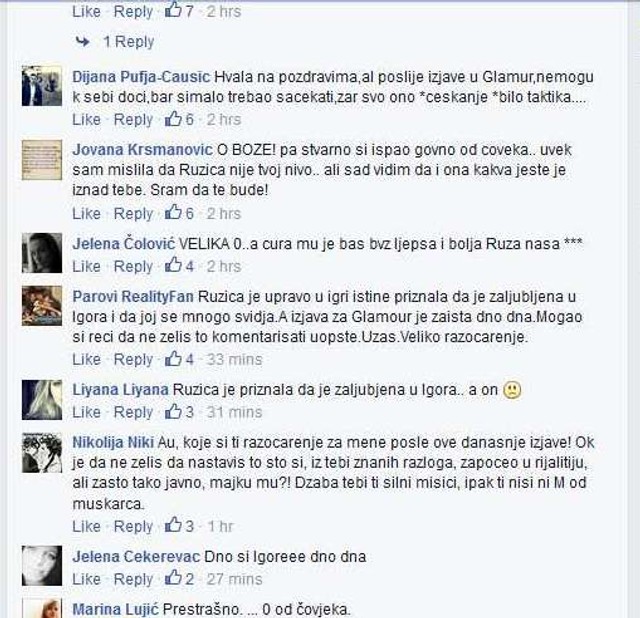Image resolution: width=640 pixels, height=618 pixels.
Task: Like Jelena Cekerevac's comment
Action: coord(87,579)
